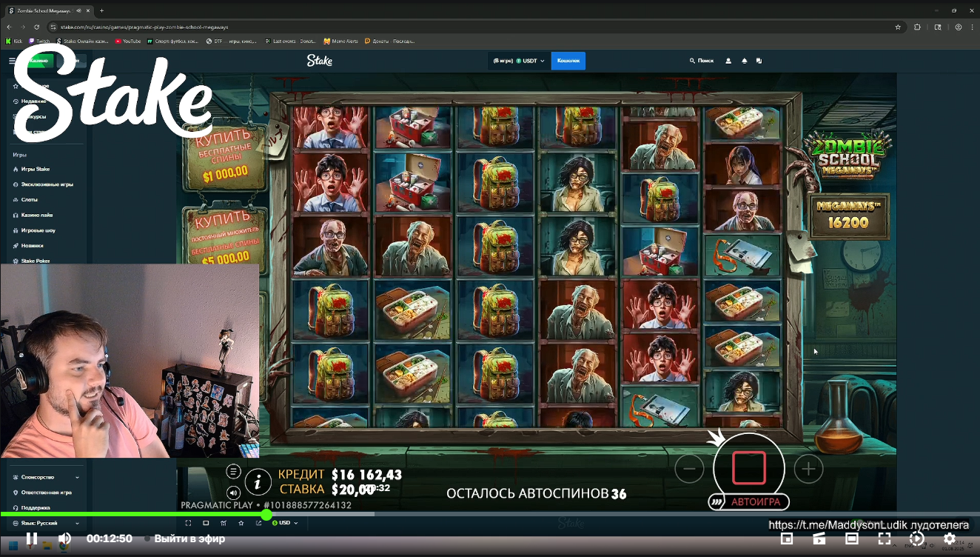Open the user profile icon
The width and height of the screenshot is (980, 557).
[728, 61]
